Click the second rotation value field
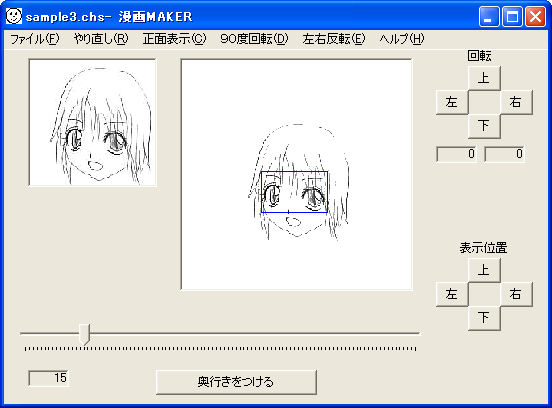 pyautogui.click(x=504, y=154)
